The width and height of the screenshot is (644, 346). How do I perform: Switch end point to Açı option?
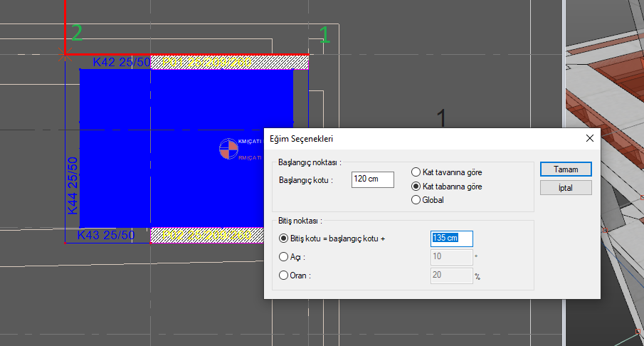[283, 256]
